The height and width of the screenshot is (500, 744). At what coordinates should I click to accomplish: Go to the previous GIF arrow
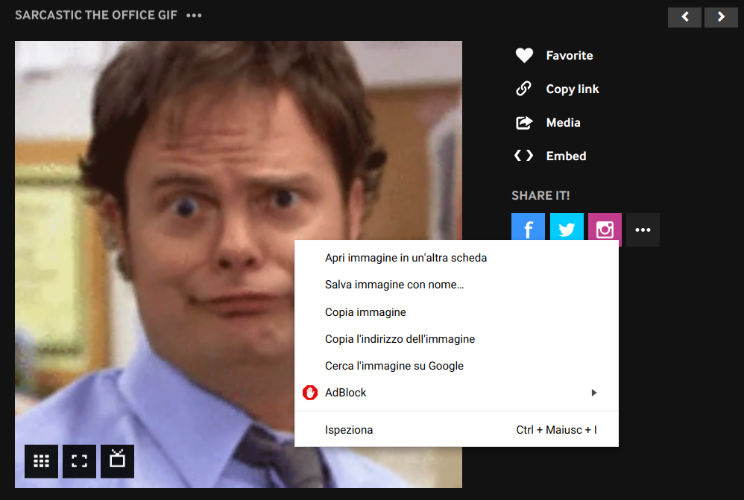(685, 18)
